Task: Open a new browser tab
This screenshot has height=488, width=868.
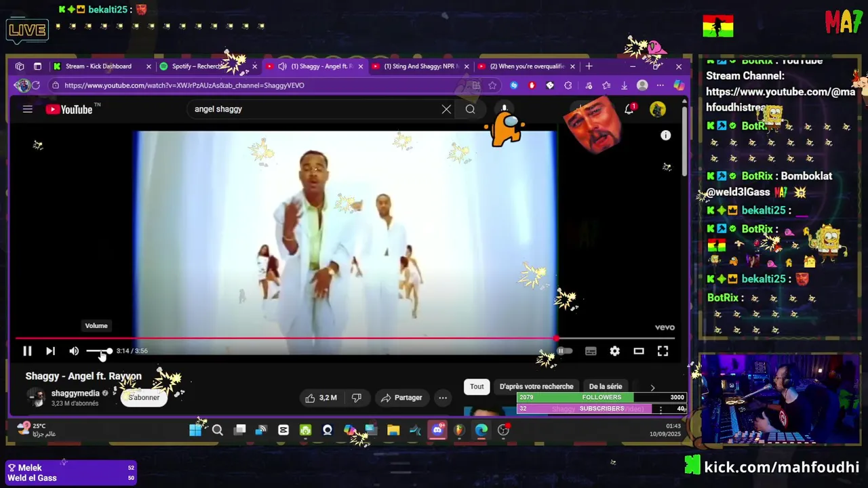Action: (x=589, y=66)
